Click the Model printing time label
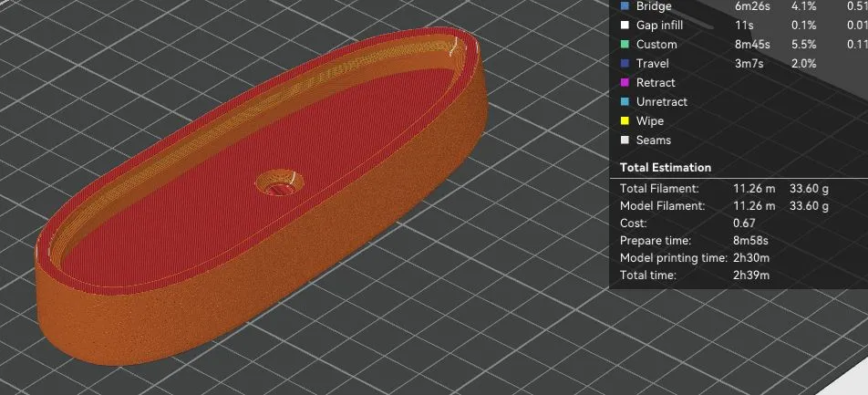This screenshot has width=868, height=395. (674, 257)
